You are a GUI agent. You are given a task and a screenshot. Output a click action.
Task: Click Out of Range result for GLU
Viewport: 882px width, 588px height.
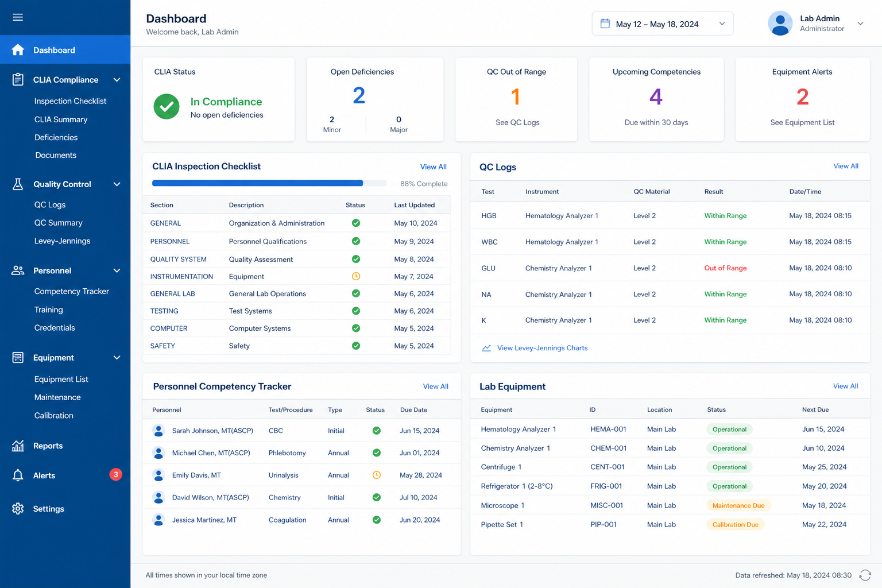point(725,268)
